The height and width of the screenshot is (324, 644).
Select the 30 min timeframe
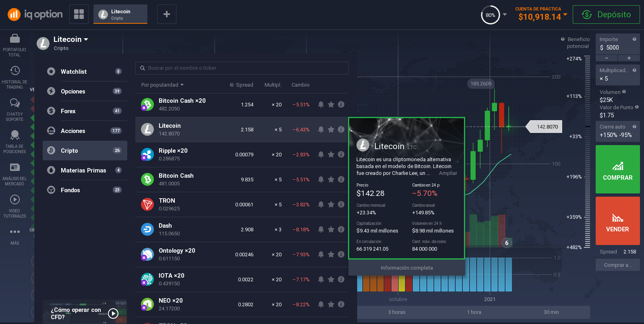click(x=551, y=312)
